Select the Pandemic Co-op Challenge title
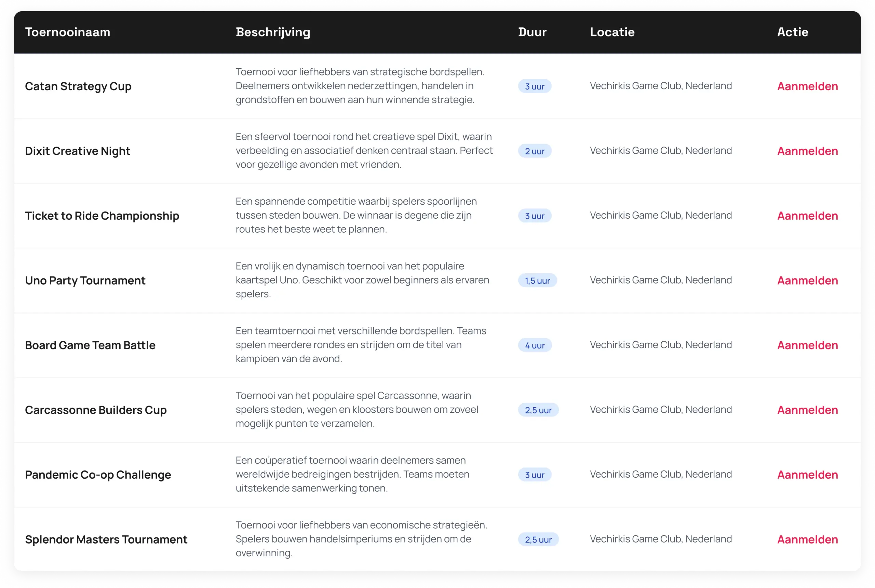The image size is (875, 588). 98,475
